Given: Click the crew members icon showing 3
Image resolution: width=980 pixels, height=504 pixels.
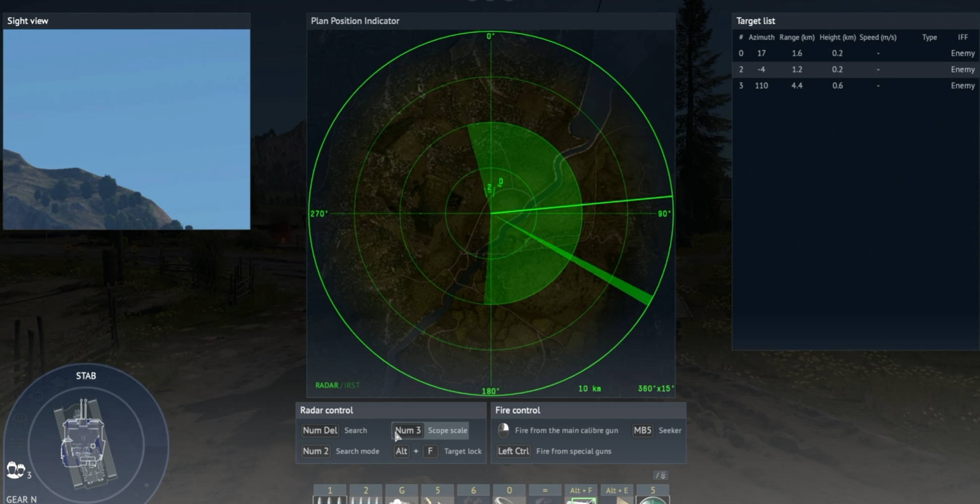Looking at the screenshot, I should [x=16, y=469].
